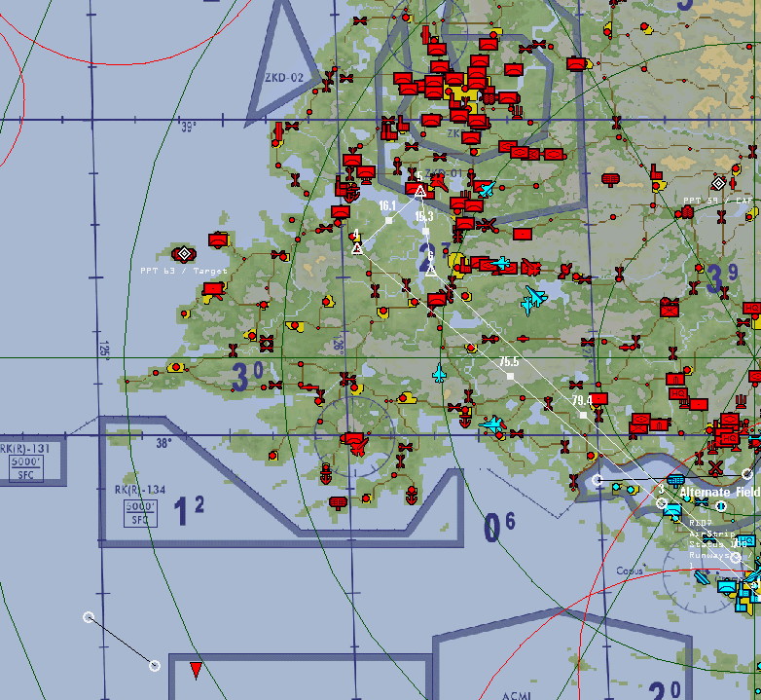761x700 pixels.
Task: Click the west circle of the black line above Alternate Field
Action: pyautogui.click(x=598, y=480)
